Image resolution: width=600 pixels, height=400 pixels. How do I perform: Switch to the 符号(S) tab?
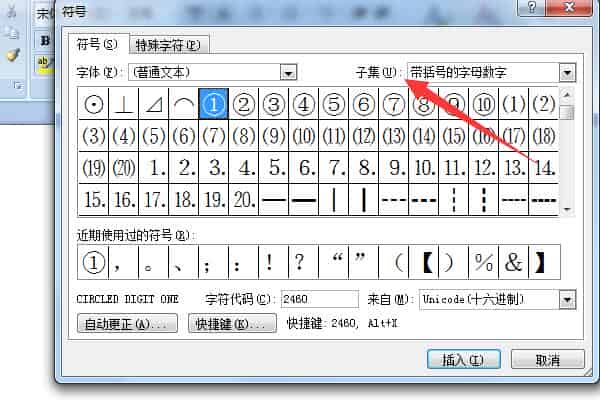click(97, 44)
